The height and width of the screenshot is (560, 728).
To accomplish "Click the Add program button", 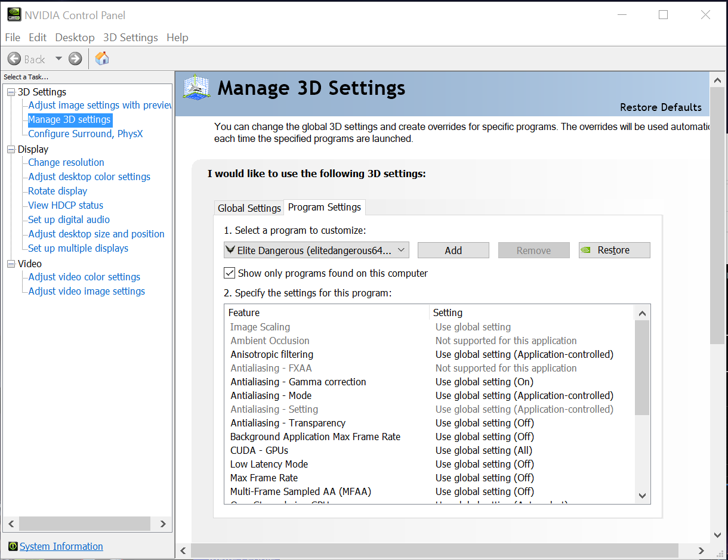I will point(454,250).
